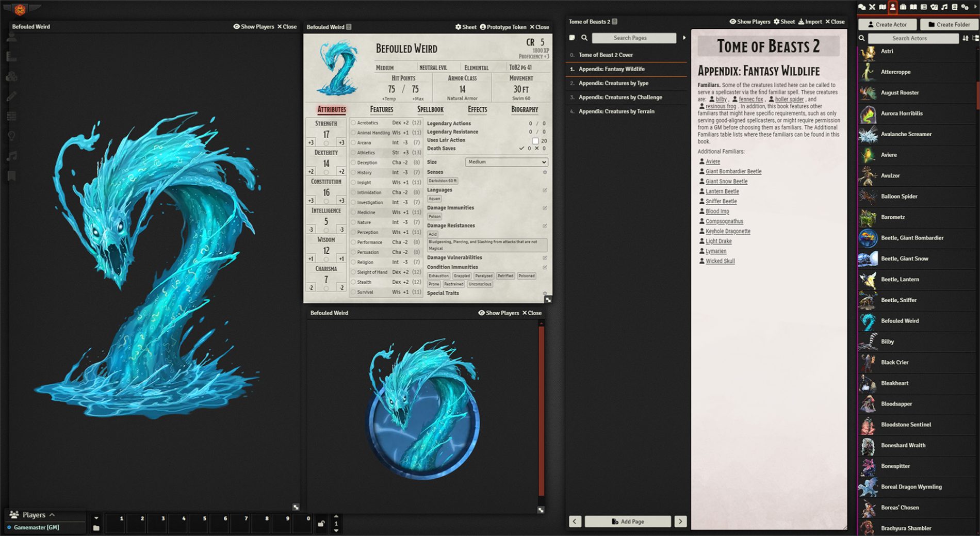This screenshot has width=980, height=536.
Task: Switch to the Features tab
Action: tap(382, 109)
